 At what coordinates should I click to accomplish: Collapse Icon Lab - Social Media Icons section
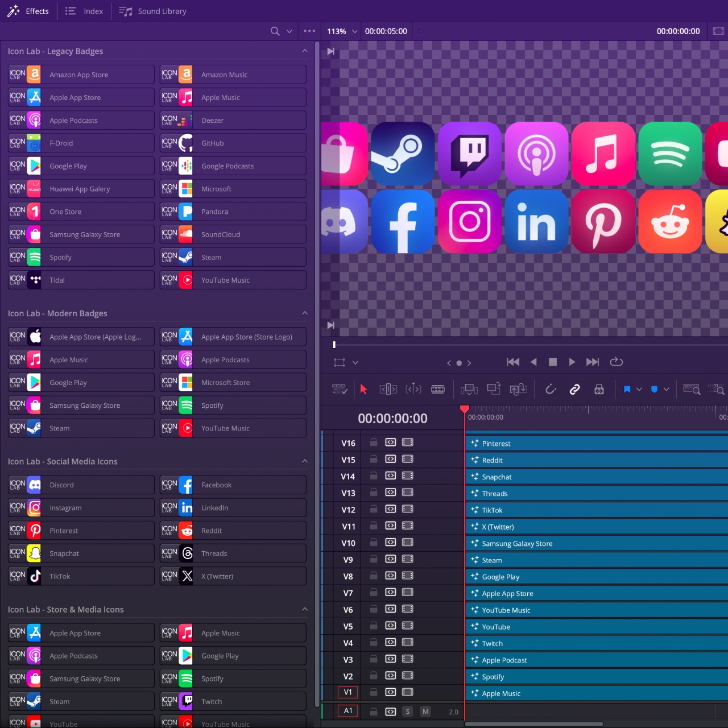[x=305, y=461]
